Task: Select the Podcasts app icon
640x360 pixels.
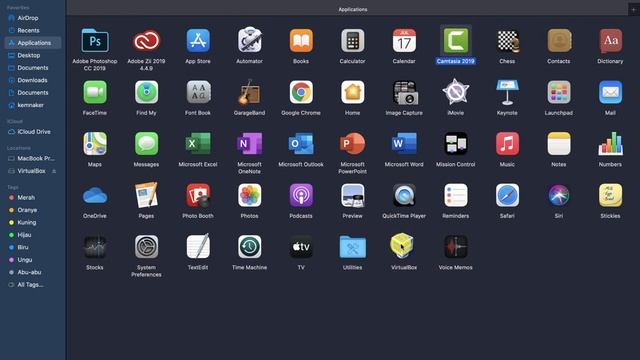Action: click(301, 196)
